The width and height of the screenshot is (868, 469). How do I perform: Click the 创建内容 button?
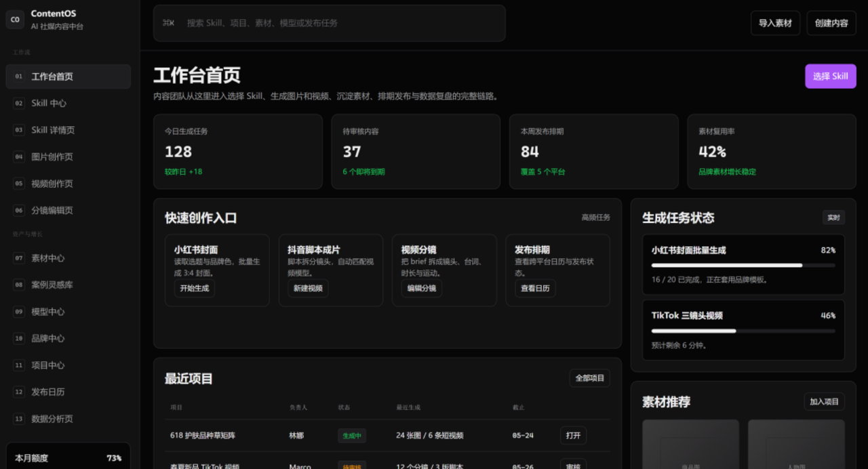pos(831,23)
